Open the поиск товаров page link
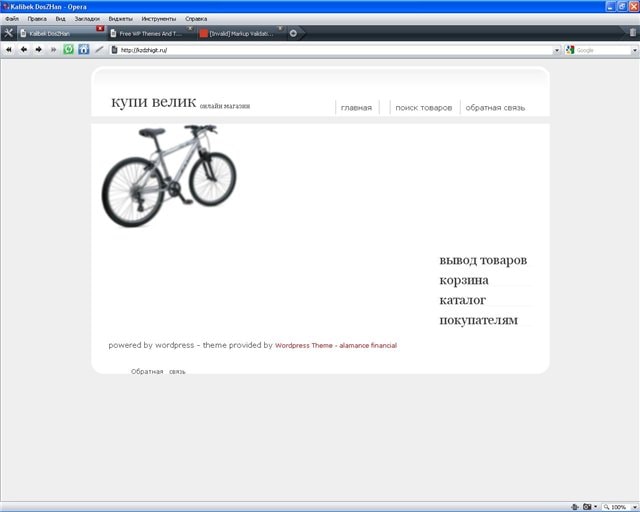The image size is (640, 512). pyautogui.click(x=424, y=108)
